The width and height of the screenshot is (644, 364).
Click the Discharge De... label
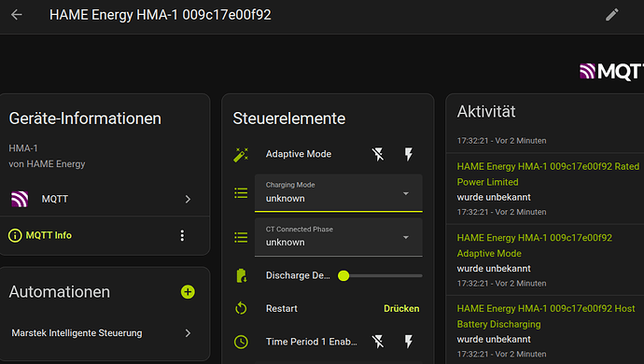point(298,275)
